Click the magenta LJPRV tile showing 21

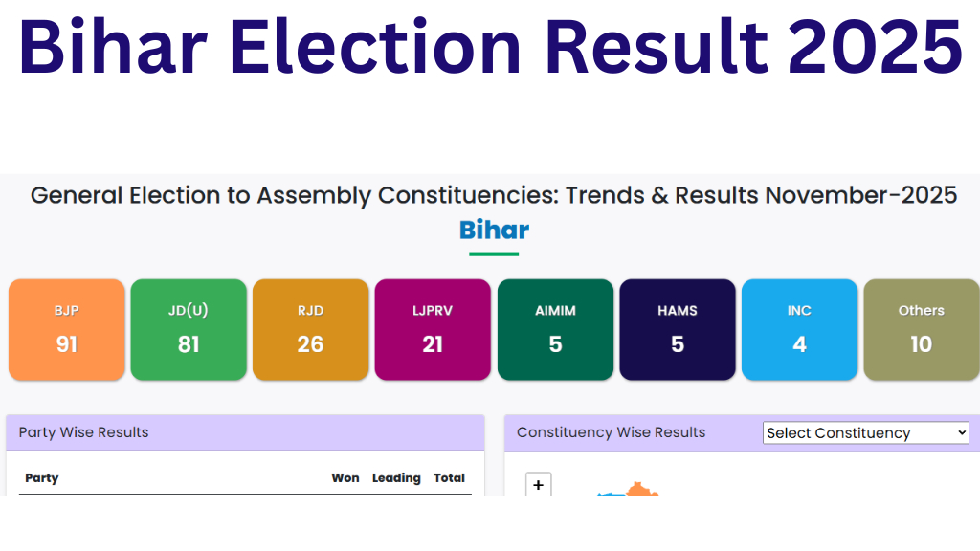[x=433, y=329]
